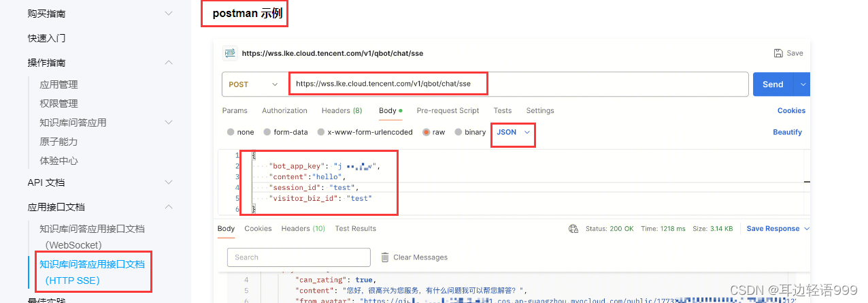Open the response Headers (10) tab
This screenshot has width=868, height=303.
[303, 229]
